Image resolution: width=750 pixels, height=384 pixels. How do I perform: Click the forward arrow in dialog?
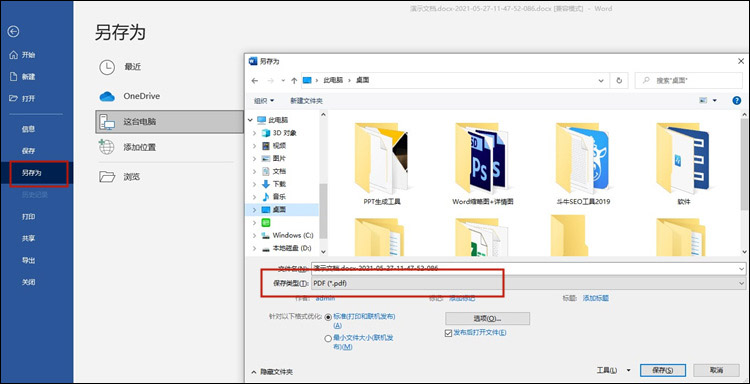[x=270, y=81]
